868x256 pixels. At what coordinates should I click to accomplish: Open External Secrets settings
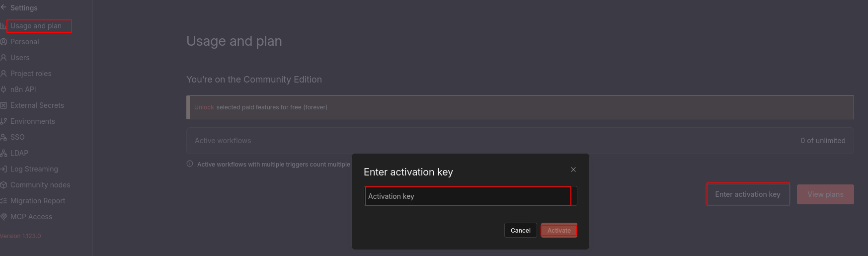(x=37, y=105)
